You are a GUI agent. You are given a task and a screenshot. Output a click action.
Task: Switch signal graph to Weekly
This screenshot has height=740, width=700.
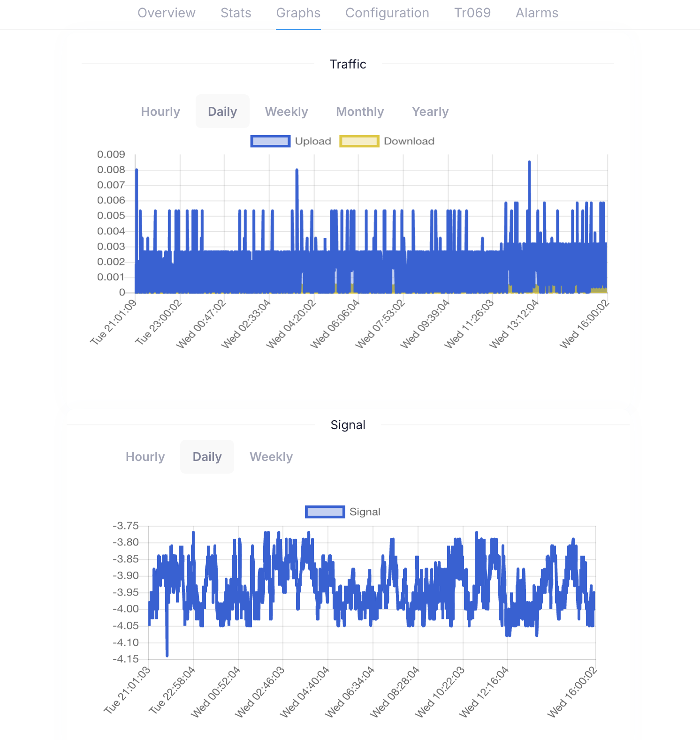click(x=271, y=457)
